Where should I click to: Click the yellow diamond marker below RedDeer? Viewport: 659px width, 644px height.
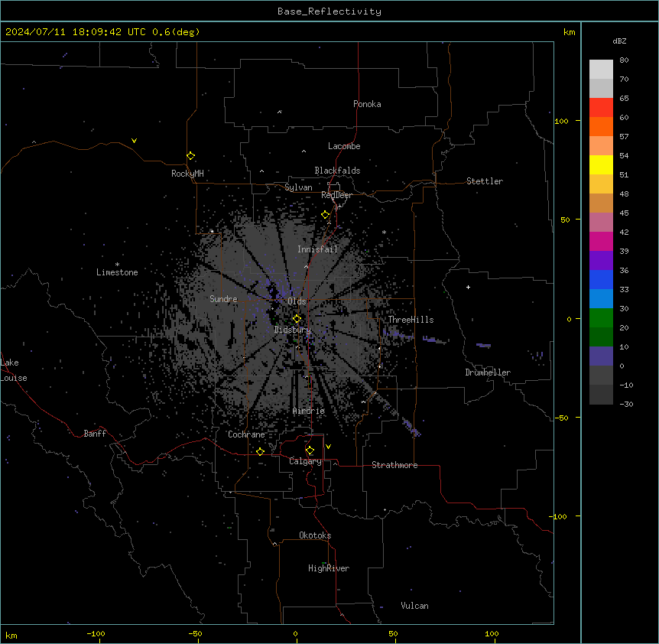click(x=326, y=215)
